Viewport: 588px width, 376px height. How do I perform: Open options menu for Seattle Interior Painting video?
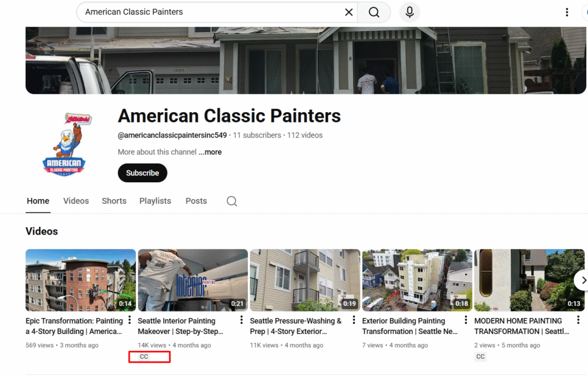(x=242, y=320)
